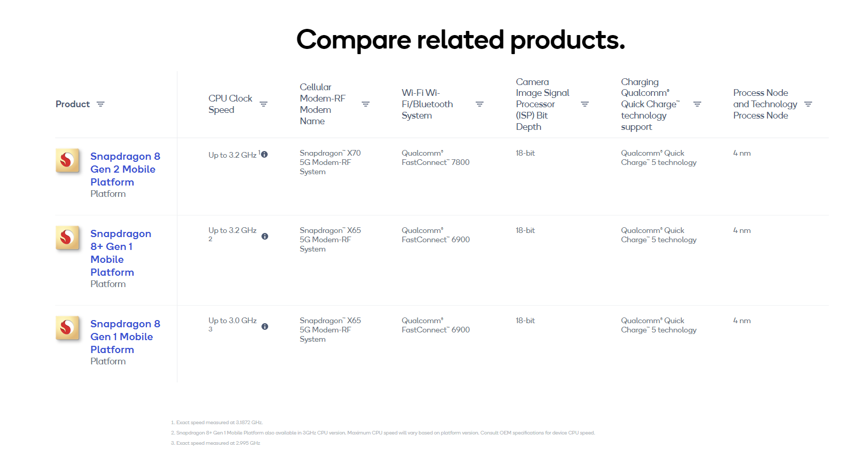Click the Wi-Fi/Bluetooth System filter icon
The image size is (868, 469).
(x=480, y=104)
